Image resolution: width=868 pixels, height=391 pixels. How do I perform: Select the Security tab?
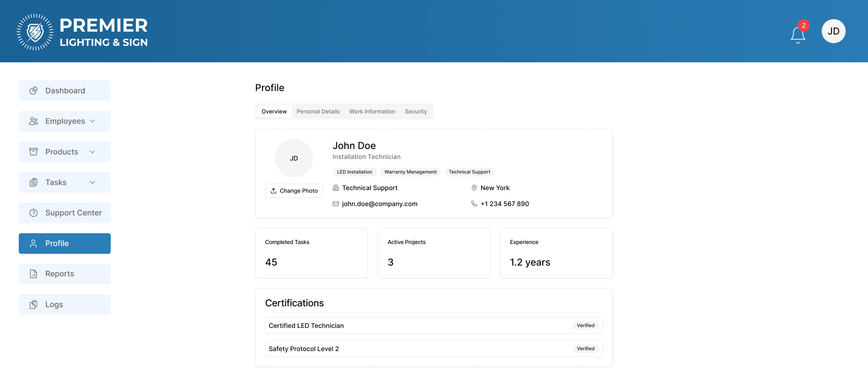[416, 111]
